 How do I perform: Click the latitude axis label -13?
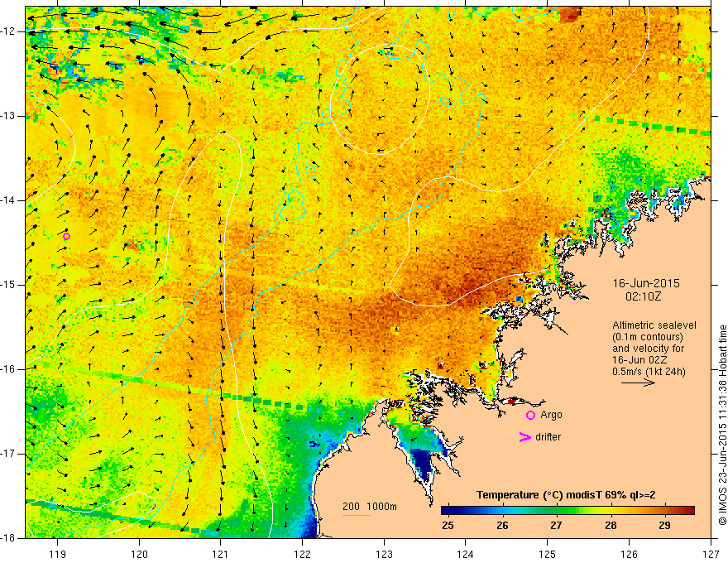(x=9, y=116)
